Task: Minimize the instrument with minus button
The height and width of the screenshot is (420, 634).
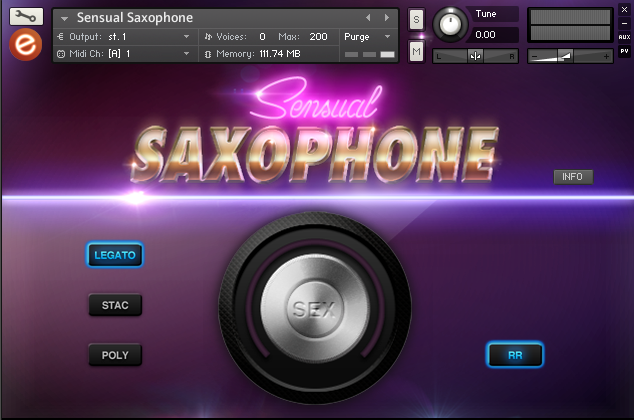Action: pyautogui.click(x=624, y=23)
